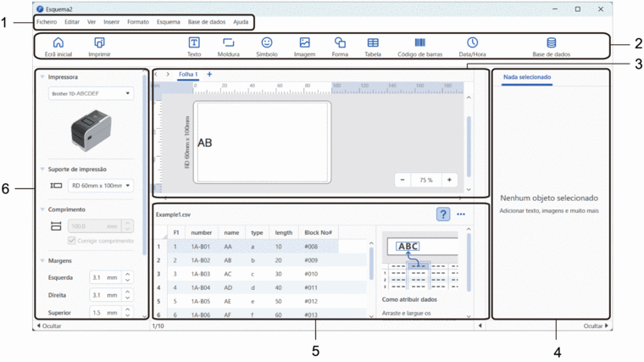644x362 pixels.
Task: Click the Imprimir print icon
Action: [x=99, y=42]
